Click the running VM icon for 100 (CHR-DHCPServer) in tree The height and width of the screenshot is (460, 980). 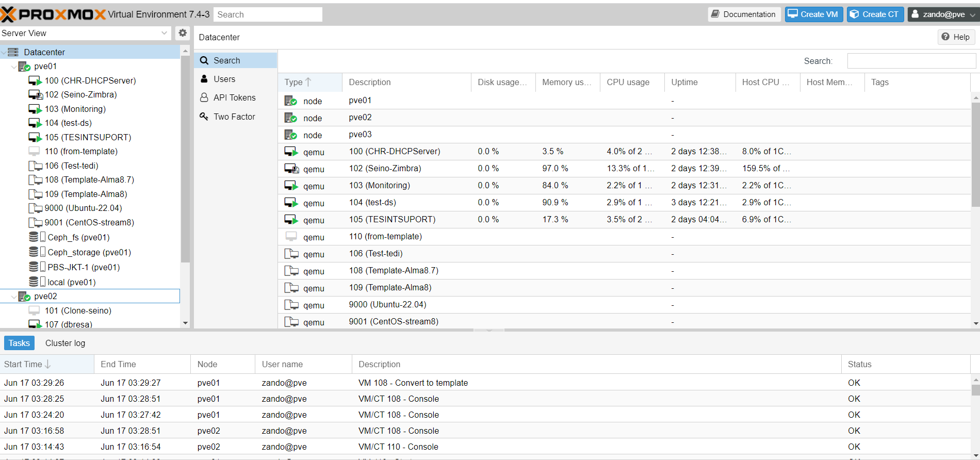coord(35,81)
